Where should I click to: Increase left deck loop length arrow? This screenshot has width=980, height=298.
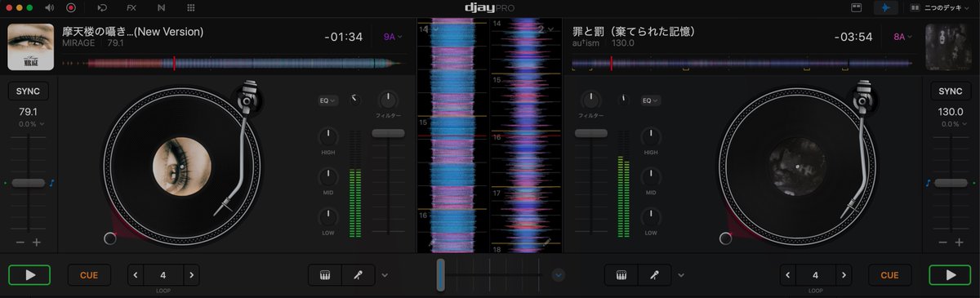pos(192,275)
